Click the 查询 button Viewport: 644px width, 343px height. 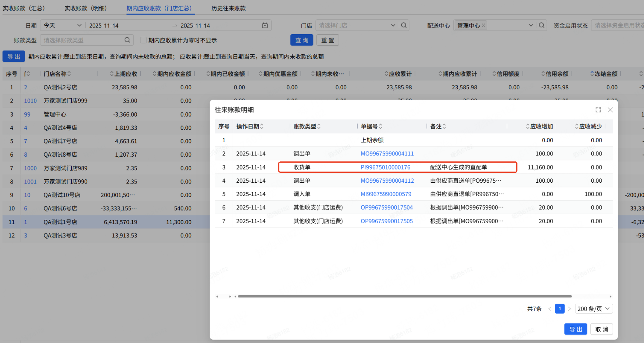tap(301, 40)
